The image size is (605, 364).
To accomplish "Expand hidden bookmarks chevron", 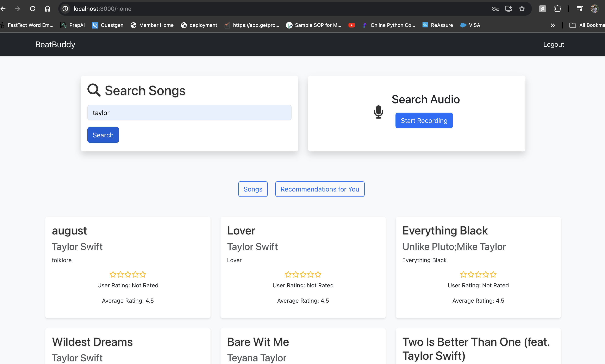I will (553, 25).
